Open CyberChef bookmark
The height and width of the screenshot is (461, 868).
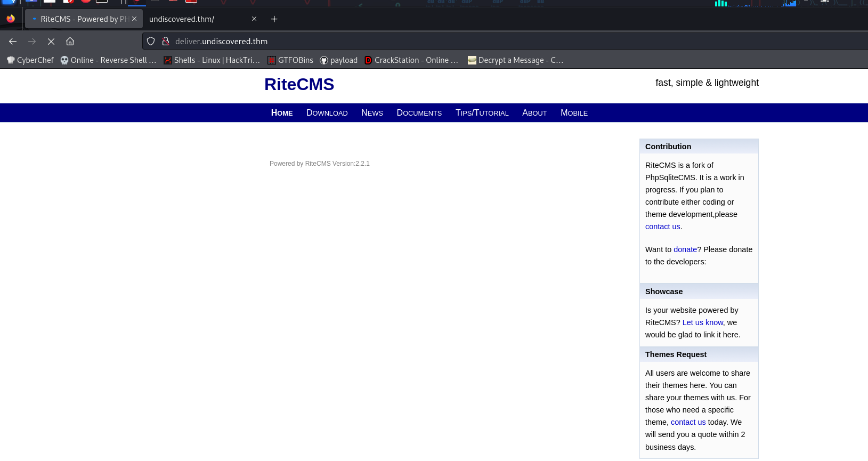pyautogui.click(x=30, y=60)
